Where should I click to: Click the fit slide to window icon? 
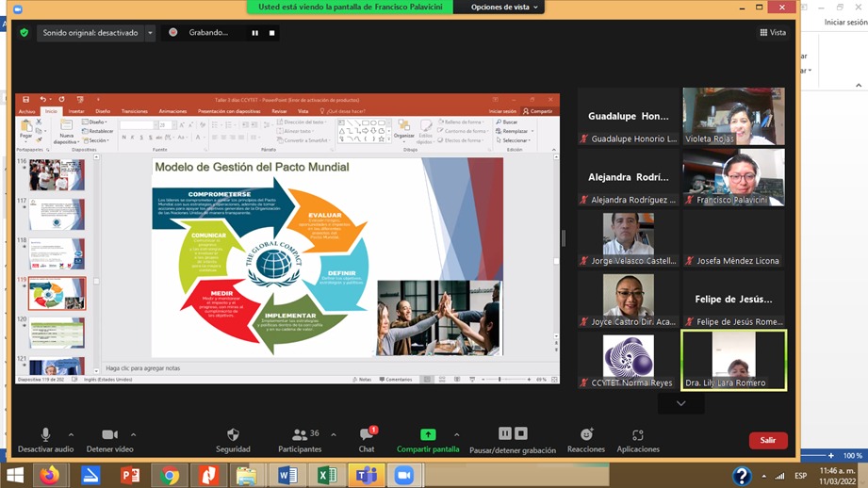[554, 380]
